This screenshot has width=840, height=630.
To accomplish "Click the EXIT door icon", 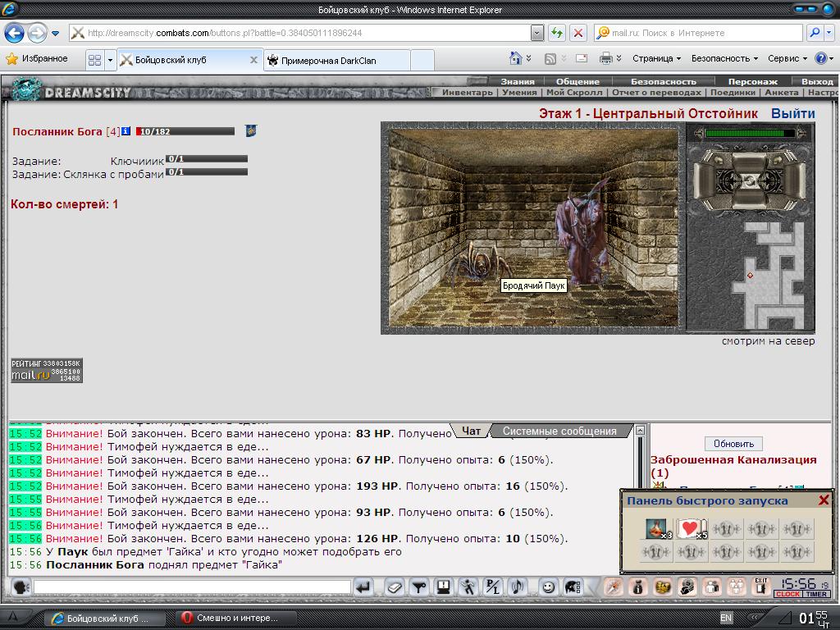I will [761, 587].
